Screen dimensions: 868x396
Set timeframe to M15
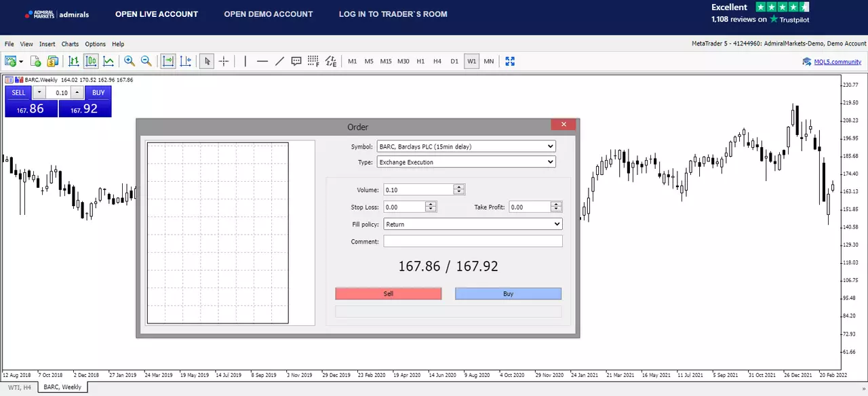click(386, 61)
